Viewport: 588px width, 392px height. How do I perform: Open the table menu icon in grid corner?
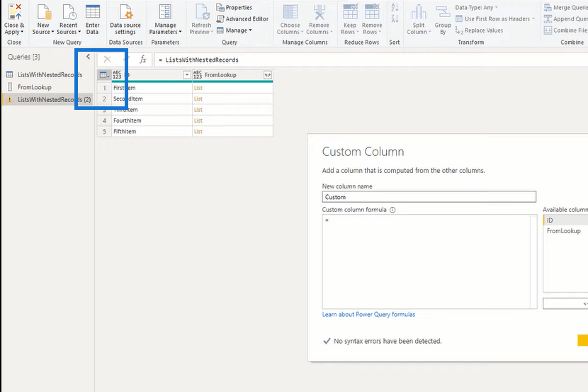coord(104,75)
